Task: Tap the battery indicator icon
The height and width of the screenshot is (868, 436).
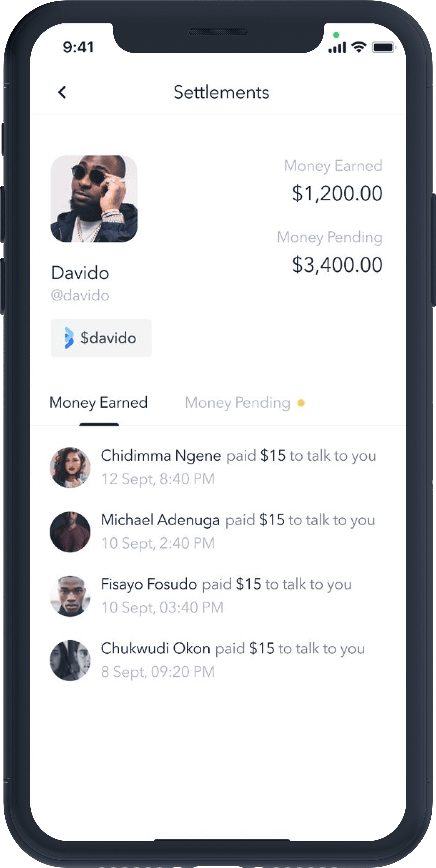Action: (x=384, y=47)
